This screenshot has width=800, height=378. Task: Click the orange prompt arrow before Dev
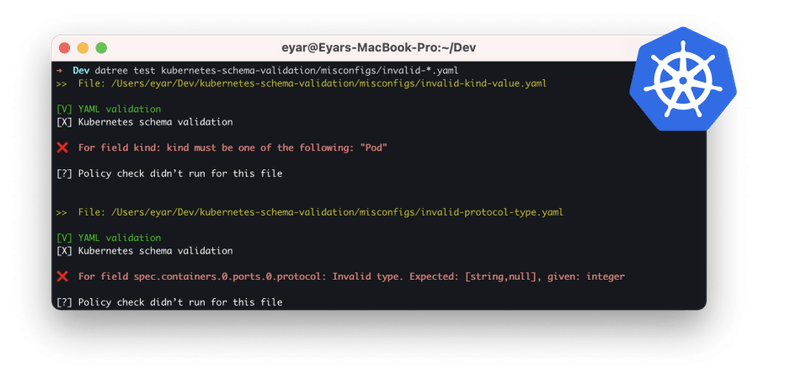click(60, 70)
